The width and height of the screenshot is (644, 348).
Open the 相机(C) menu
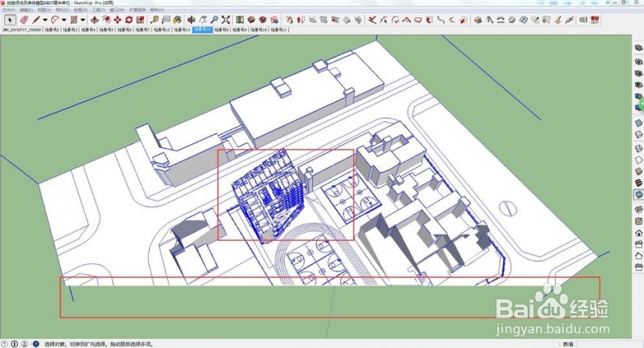click(x=62, y=10)
